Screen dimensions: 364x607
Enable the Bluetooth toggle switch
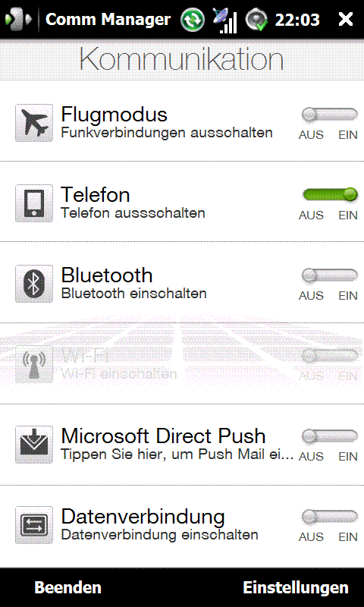(x=330, y=275)
